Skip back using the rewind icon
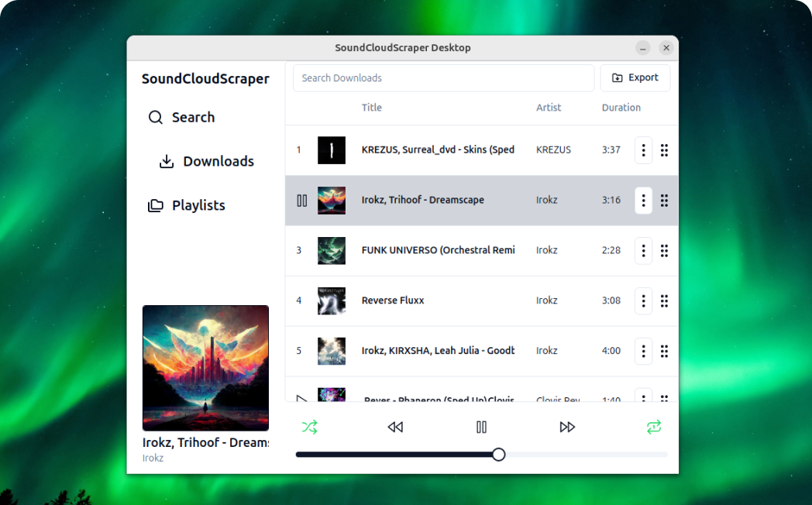The image size is (812, 505). (x=395, y=427)
